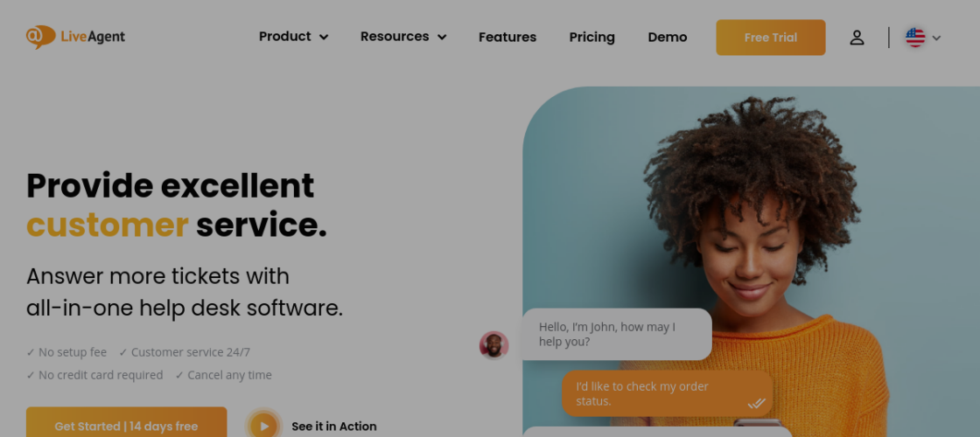Screen dimensions: 980x437
Task: Expand the Resources dropdown menu
Action: tap(403, 37)
